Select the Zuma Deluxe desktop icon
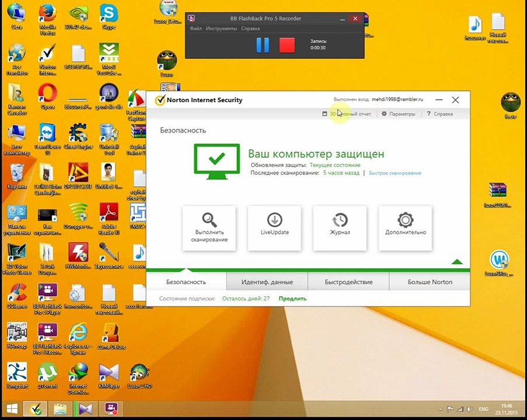The width and height of the screenshot is (527, 420). (111, 337)
